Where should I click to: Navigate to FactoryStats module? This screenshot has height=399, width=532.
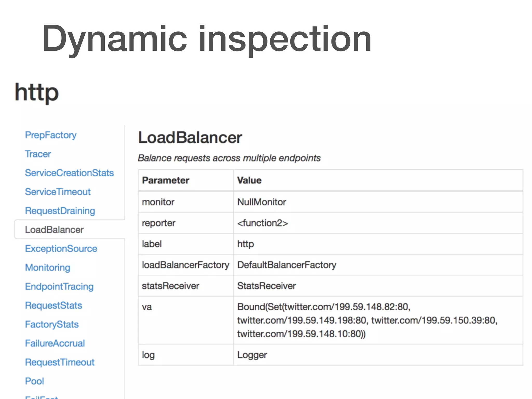[52, 324]
